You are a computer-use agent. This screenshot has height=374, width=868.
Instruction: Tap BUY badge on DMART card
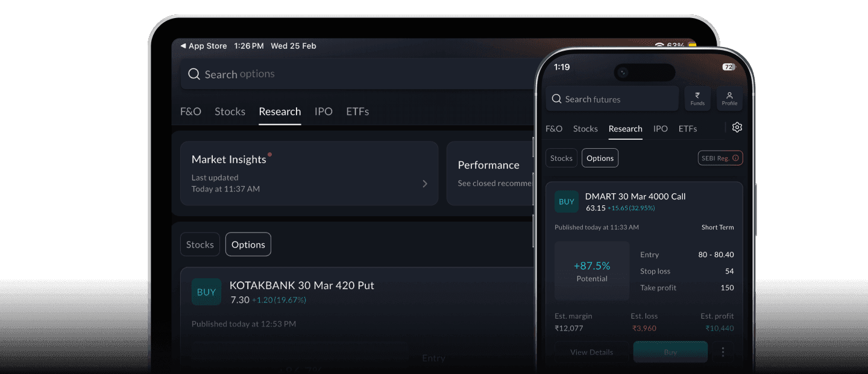tap(567, 202)
